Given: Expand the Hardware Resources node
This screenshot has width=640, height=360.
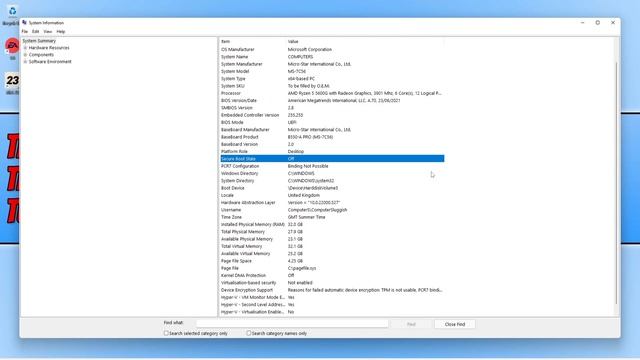Looking at the screenshot, I should pyautogui.click(x=25, y=48).
